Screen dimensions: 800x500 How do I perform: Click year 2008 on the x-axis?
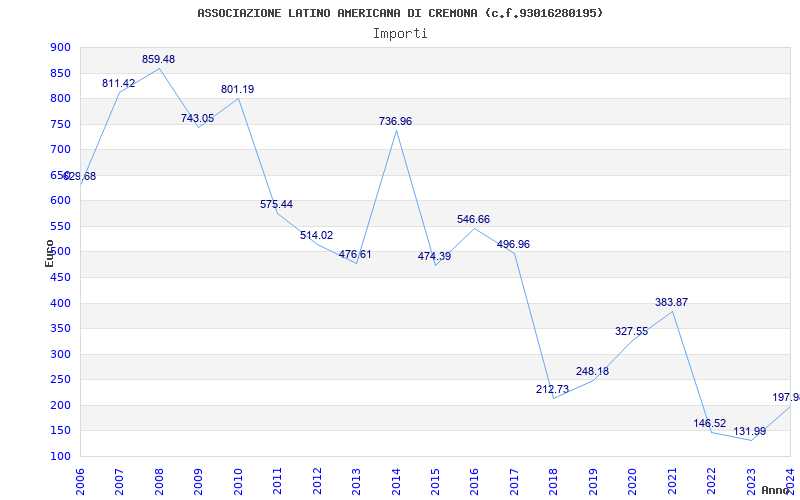(159, 480)
